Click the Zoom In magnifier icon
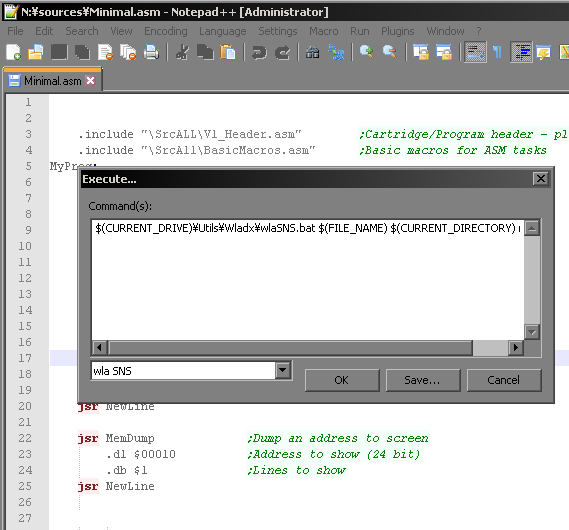Screen dimensions: 569x530 click(x=367, y=52)
